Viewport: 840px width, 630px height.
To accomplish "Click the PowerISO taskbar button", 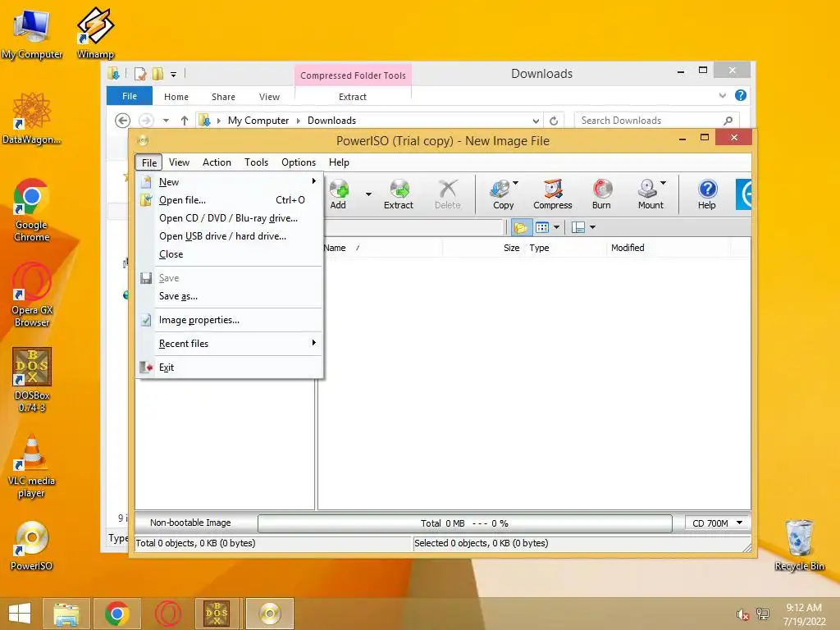I will pos(269,614).
